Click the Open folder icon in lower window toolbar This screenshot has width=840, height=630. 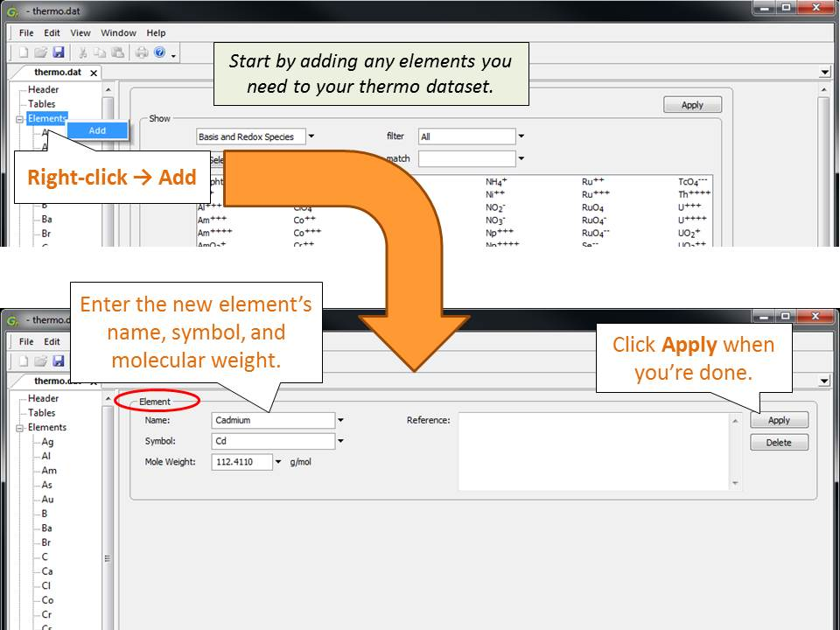pyautogui.click(x=41, y=360)
